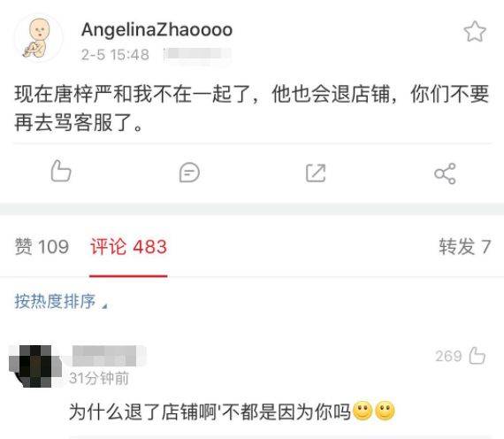Open the post text about 唐梓严
Image resolution: width=504 pixels, height=439 pixels.
(252, 108)
